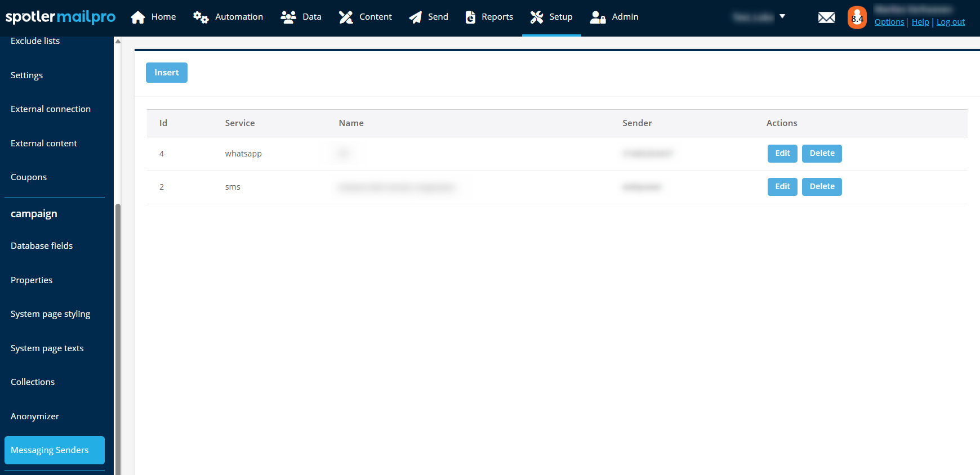
Task: Open Database fields in sidebar
Action: (x=42, y=246)
